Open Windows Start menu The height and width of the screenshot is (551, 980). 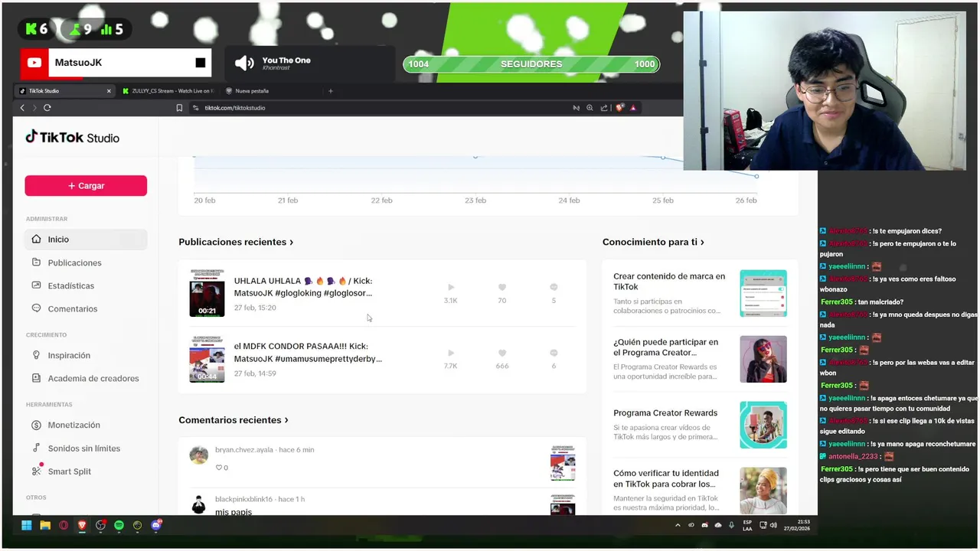27,525
